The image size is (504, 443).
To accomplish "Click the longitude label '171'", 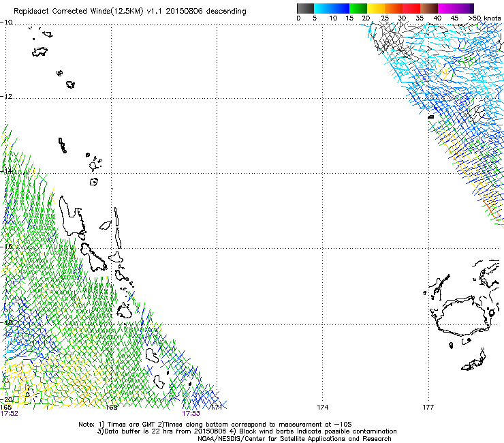I will click(217, 408).
